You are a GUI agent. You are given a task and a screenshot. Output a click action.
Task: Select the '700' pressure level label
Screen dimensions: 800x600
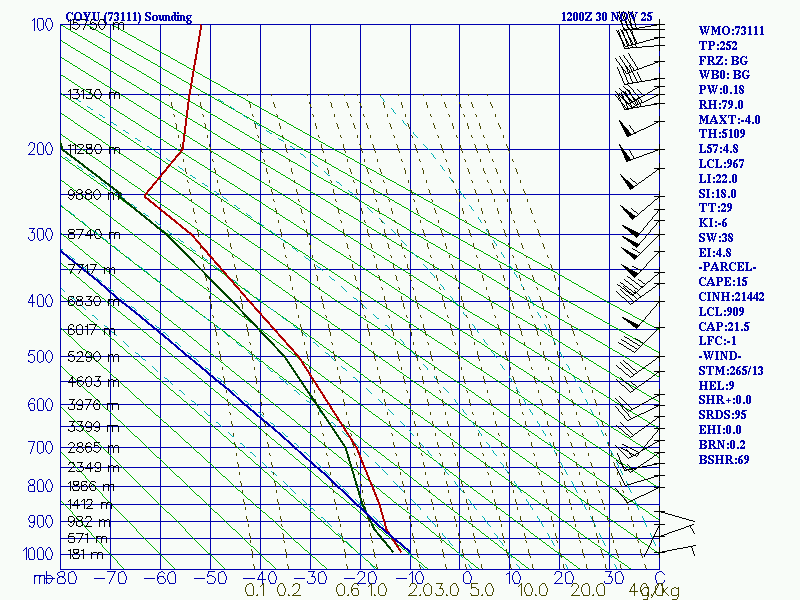40,448
